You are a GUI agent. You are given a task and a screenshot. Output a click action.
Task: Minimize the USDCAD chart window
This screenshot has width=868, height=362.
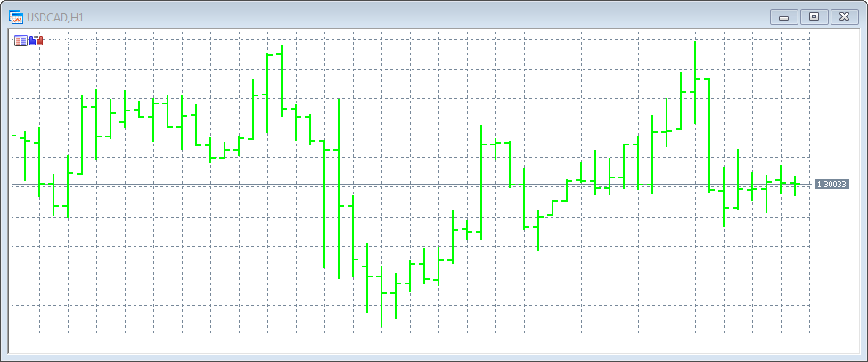(x=784, y=17)
